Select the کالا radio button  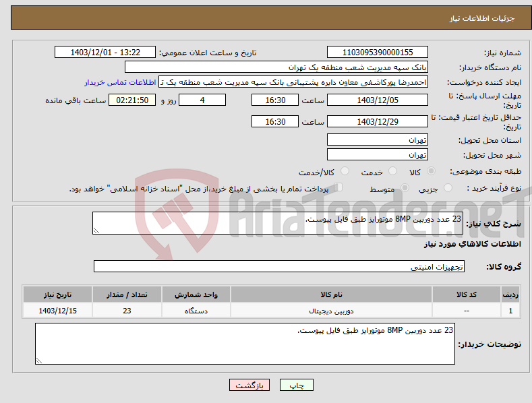[431, 171]
